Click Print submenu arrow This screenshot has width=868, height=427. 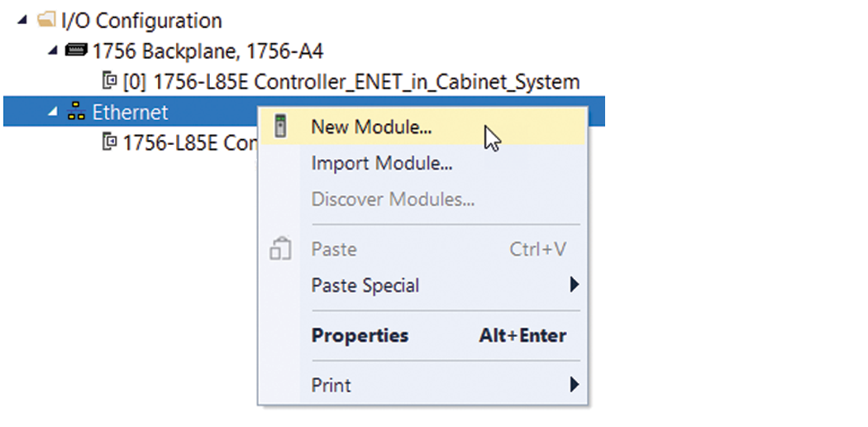pos(574,384)
